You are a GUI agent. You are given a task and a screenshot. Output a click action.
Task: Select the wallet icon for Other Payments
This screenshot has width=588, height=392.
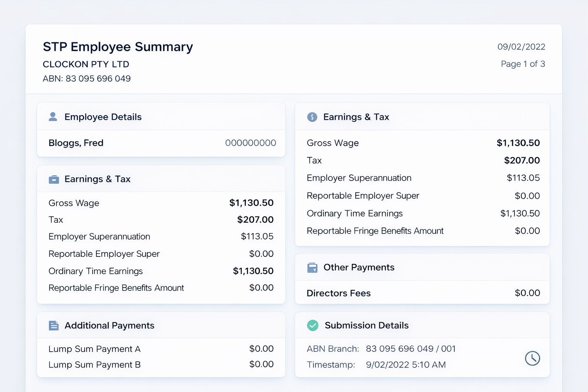click(x=312, y=268)
